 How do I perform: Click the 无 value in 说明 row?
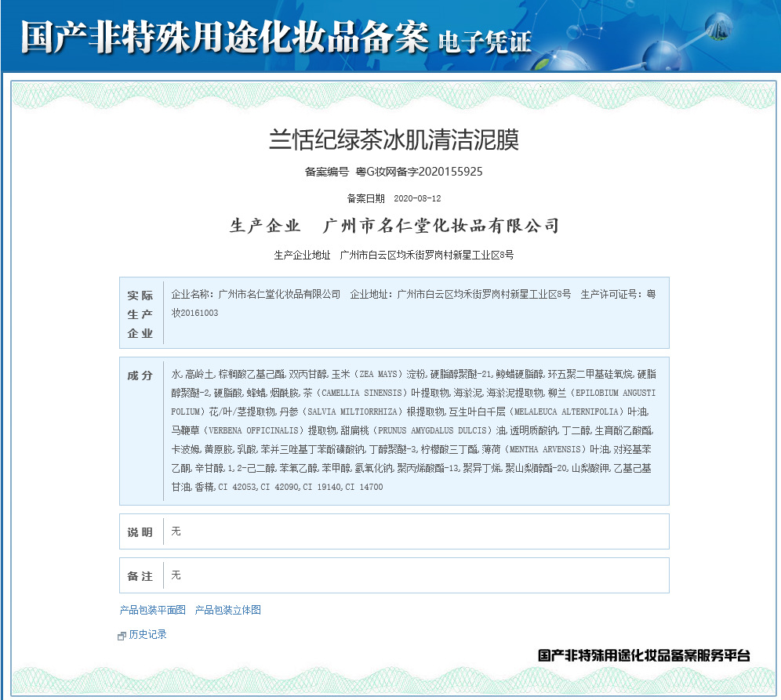pos(176,531)
